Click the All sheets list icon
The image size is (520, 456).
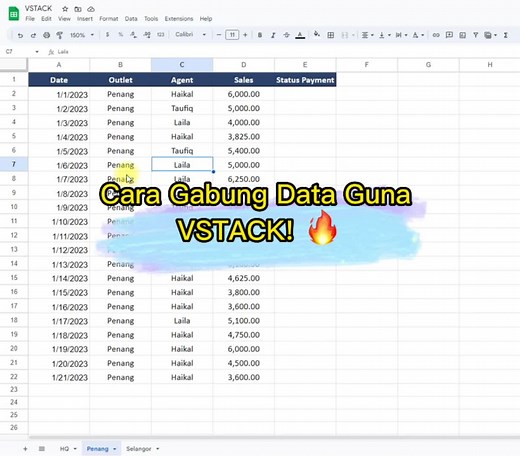coord(42,449)
